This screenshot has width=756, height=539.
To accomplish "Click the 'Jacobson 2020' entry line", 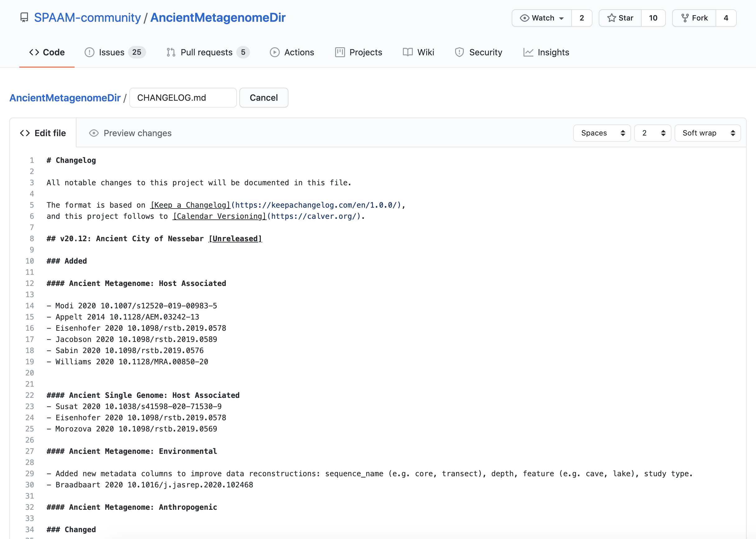I will click(x=132, y=339).
